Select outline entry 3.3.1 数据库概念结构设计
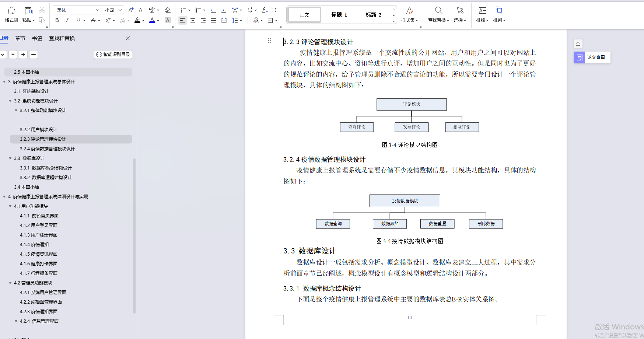The image size is (644, 339). 46,168
